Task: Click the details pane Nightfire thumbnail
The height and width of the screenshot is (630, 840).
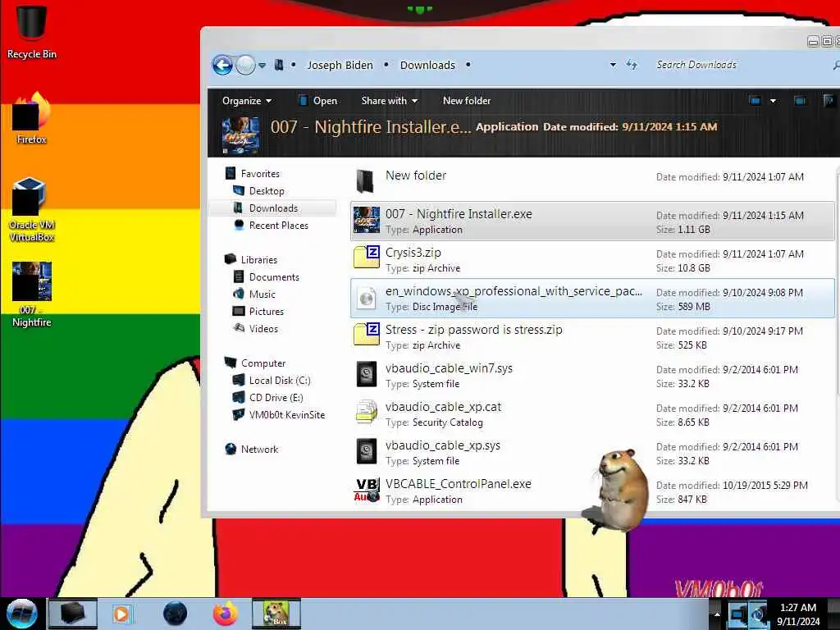Action: [240, 135]
